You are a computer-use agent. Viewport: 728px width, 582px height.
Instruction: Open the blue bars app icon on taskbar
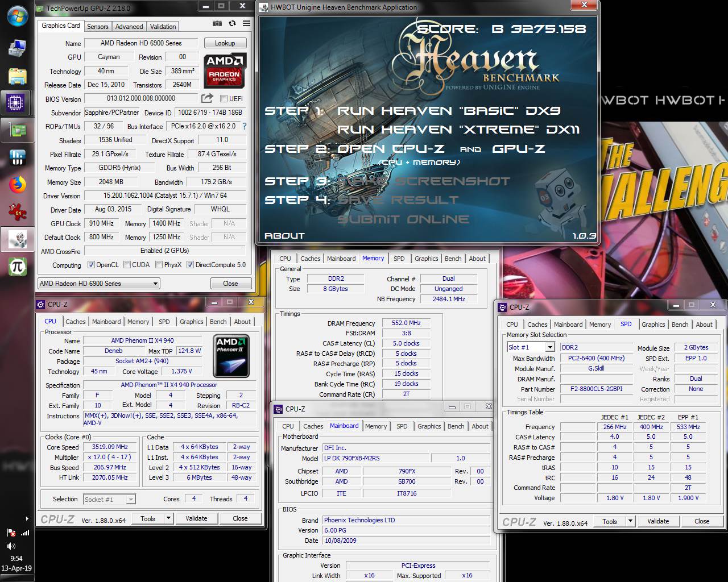pyautogui.click(x=18, y=157)
